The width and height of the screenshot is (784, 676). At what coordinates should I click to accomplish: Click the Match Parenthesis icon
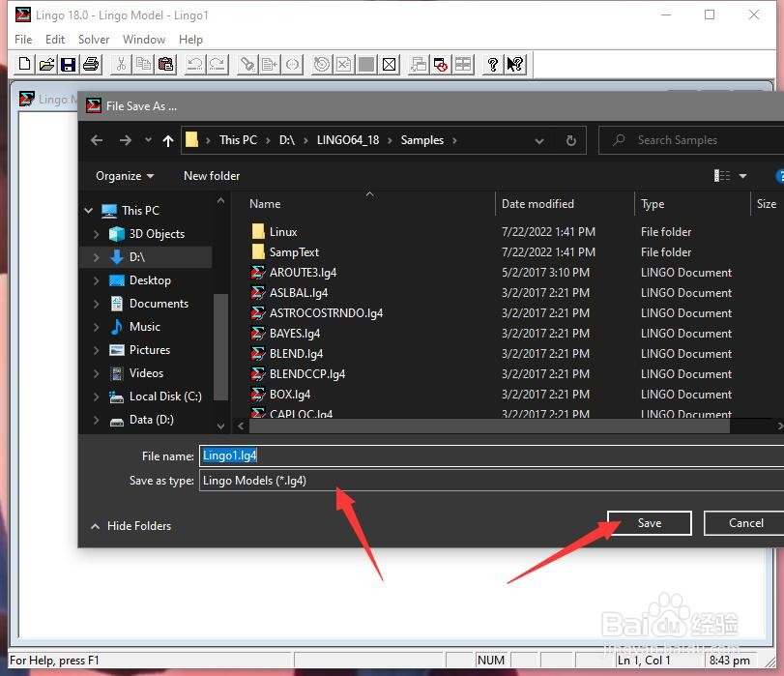pos(292,64)
